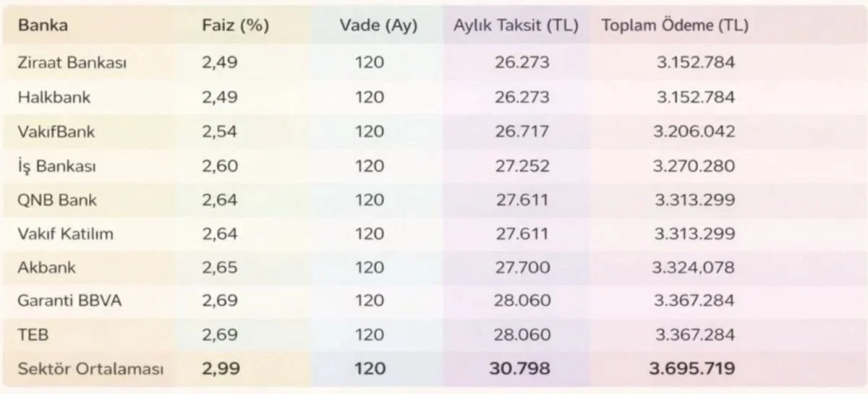
Task: Select the Toplam Ödeme (TL) header
Action: pyautogui.click(x=675, y=26)
